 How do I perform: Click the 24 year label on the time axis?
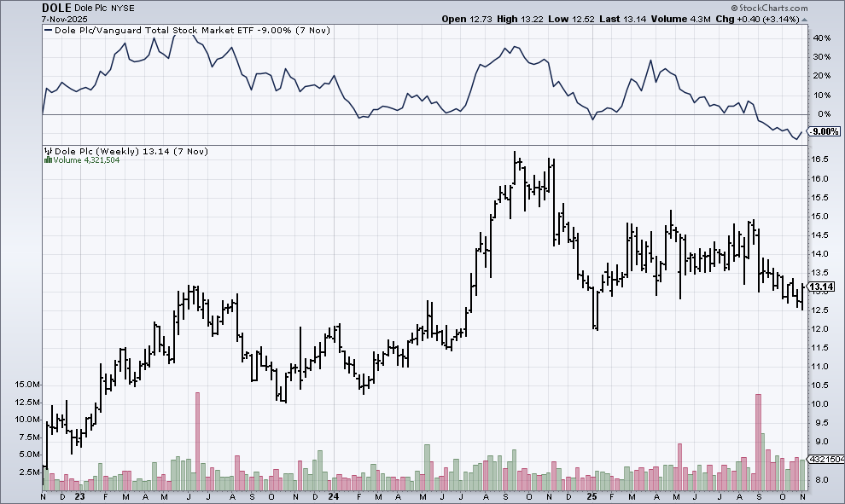tap(334, 496)
